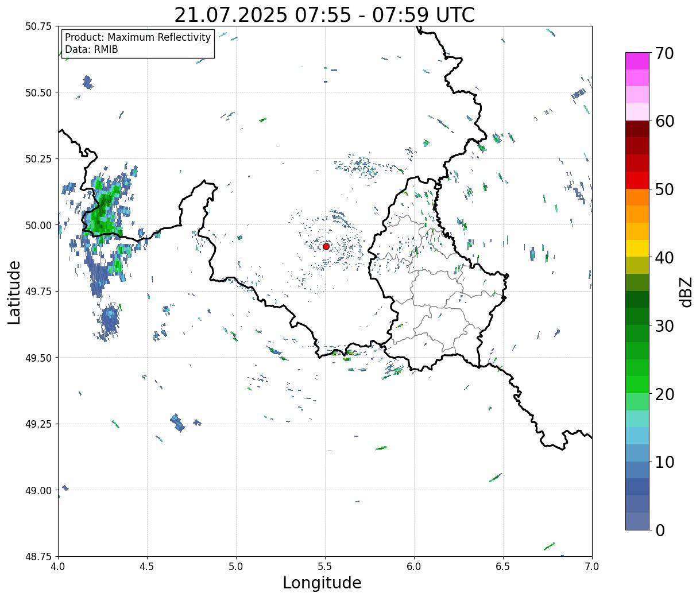Screen dimensions: 700x597
Task: Click latitude tick label 50.50
Action: click(38, 92)
